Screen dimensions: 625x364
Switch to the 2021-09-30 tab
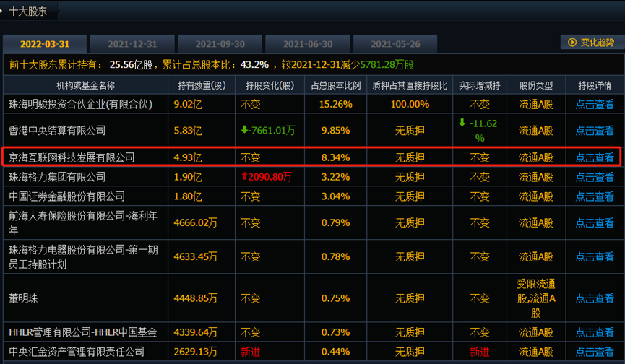(220, 44)
